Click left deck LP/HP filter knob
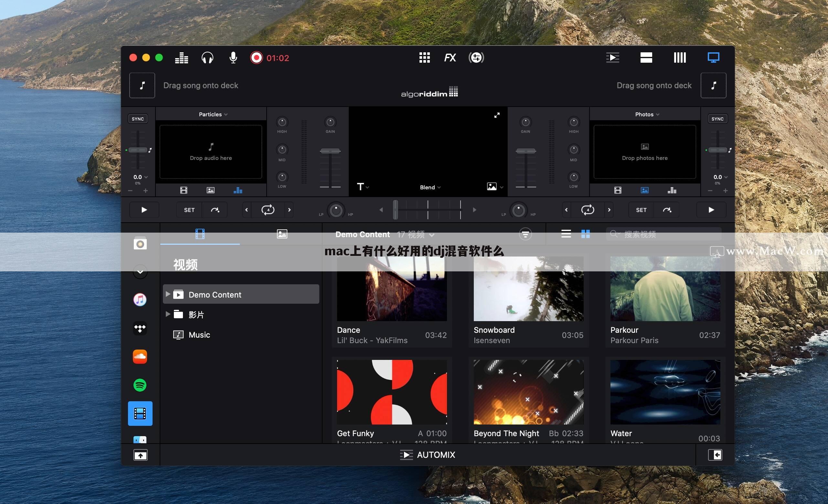The height and width of the screenshot is (504, 828). (336, 210)
